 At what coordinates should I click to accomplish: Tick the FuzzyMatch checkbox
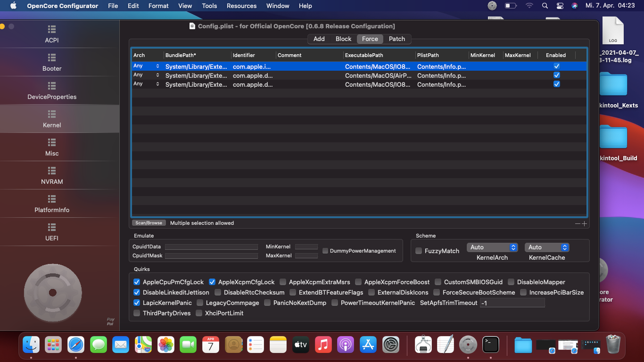coord(419,251)
